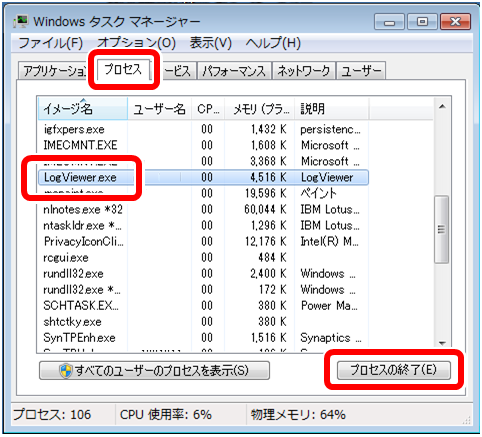Click the Task Manager title bar icon
Viewport: 482px width, 437px height.
[x=22, y=22]
